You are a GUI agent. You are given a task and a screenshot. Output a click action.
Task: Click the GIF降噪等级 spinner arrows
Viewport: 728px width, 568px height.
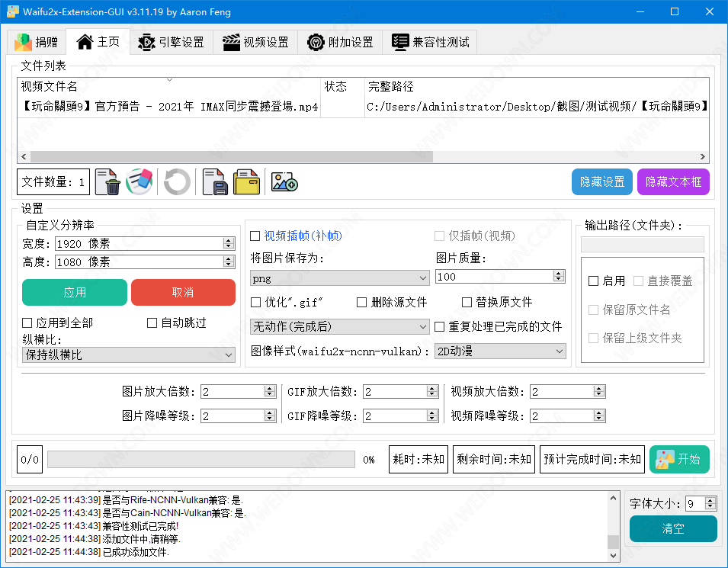pyautogui.click(x=431, y=416)
